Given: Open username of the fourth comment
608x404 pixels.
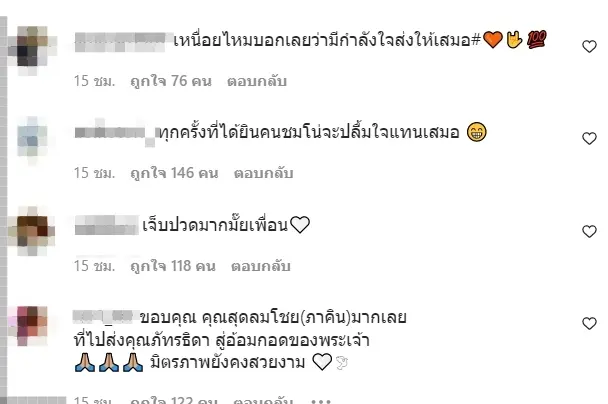Looking at the screenshot, I should pyautogui.click(x=106, y=317).
